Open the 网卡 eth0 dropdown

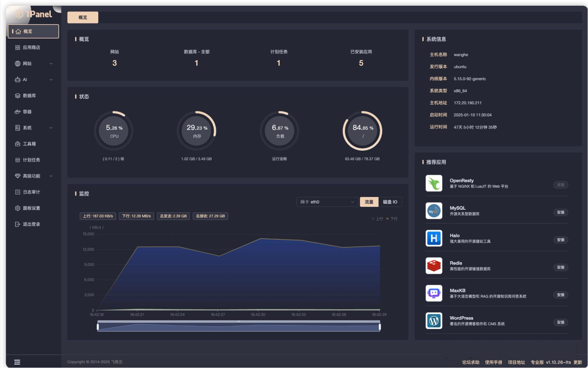327,202
